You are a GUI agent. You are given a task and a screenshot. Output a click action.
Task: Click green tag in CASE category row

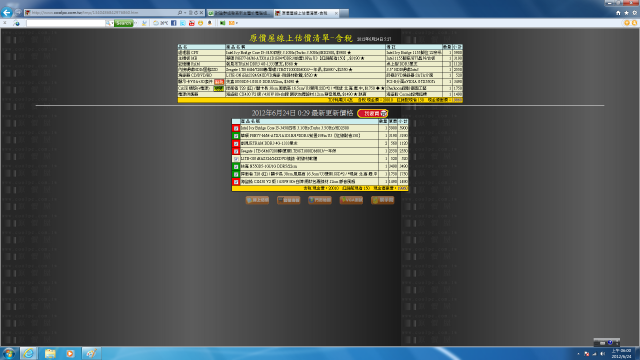[219, 88]
